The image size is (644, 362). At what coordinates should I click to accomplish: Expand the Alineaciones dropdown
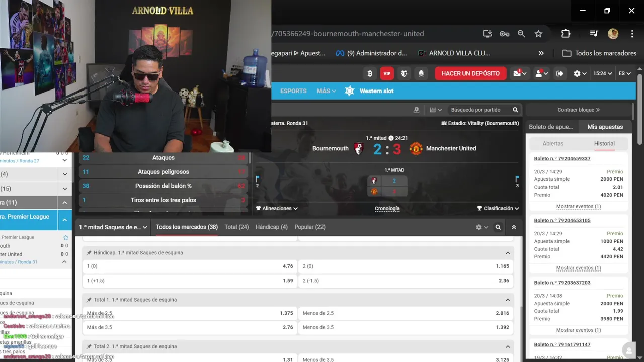point(277,208)
